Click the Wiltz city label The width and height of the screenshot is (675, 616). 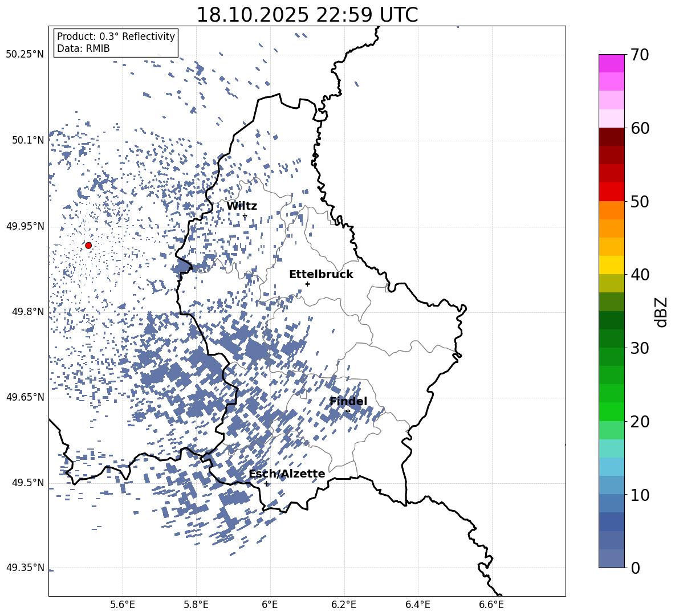242,206
